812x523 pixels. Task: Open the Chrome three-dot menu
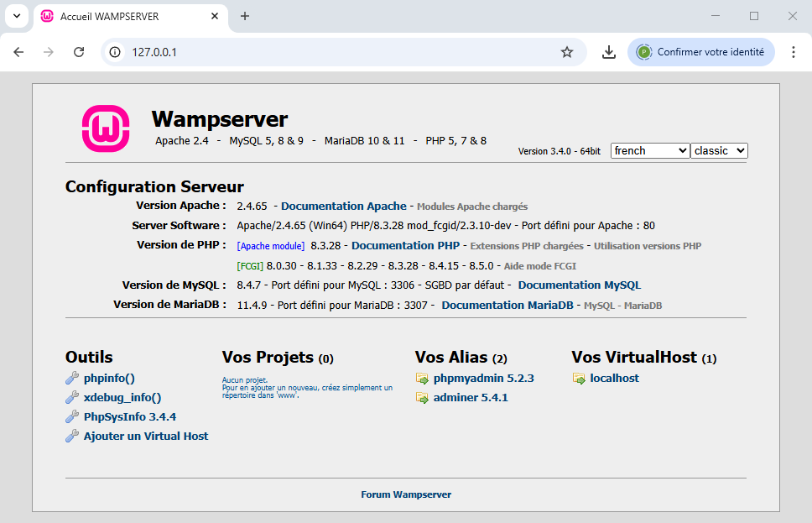click(x=793, y=52)
